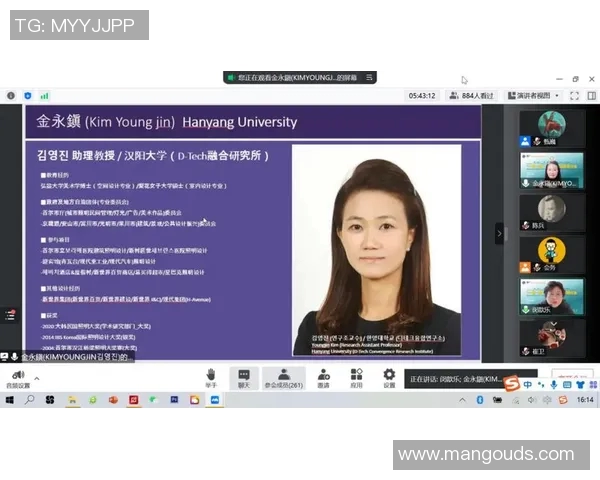Toggle Chinese input mode 中 icon

(528, 385)
